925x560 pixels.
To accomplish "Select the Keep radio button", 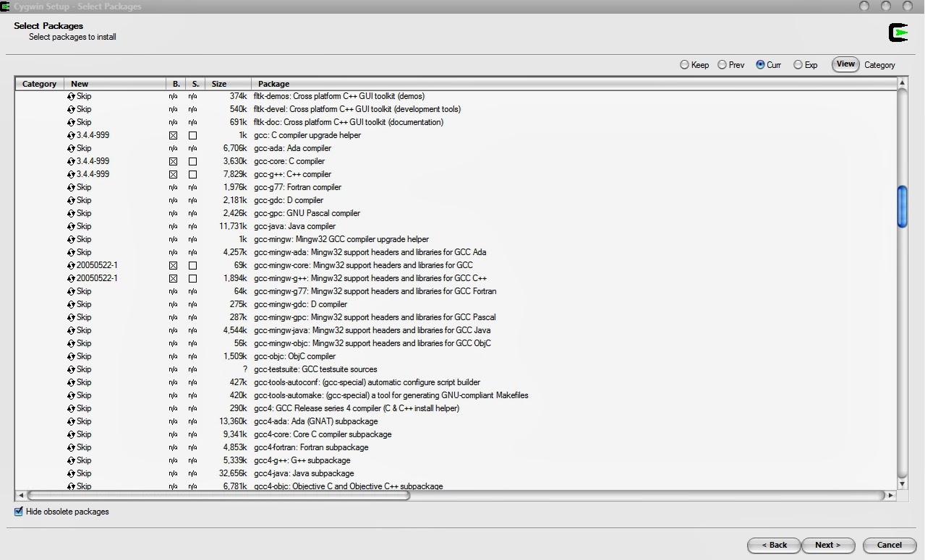I will tap(684, 64).
